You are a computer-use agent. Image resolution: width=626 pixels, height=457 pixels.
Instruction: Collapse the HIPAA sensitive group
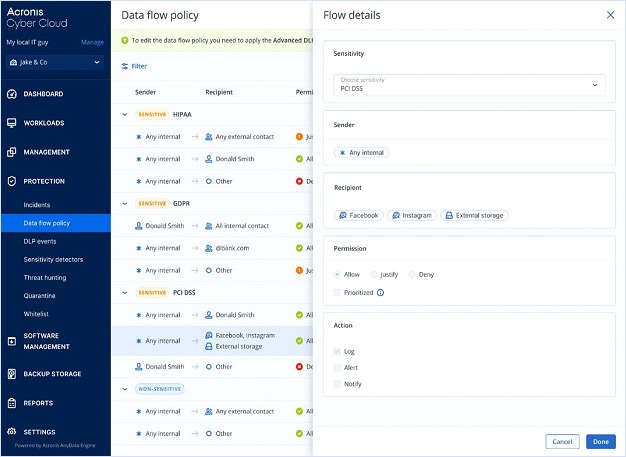click(x=125, y=114)
